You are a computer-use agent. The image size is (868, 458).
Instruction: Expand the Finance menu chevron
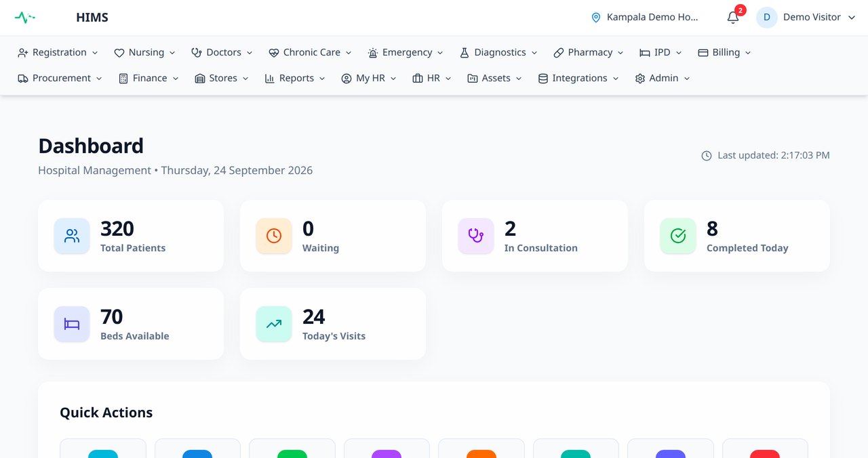point(176,79)
